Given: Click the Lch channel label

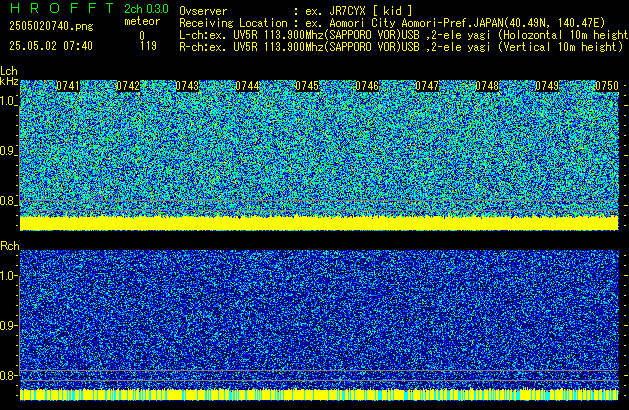Looking at the screenshot, I should (x=9, y=71).
